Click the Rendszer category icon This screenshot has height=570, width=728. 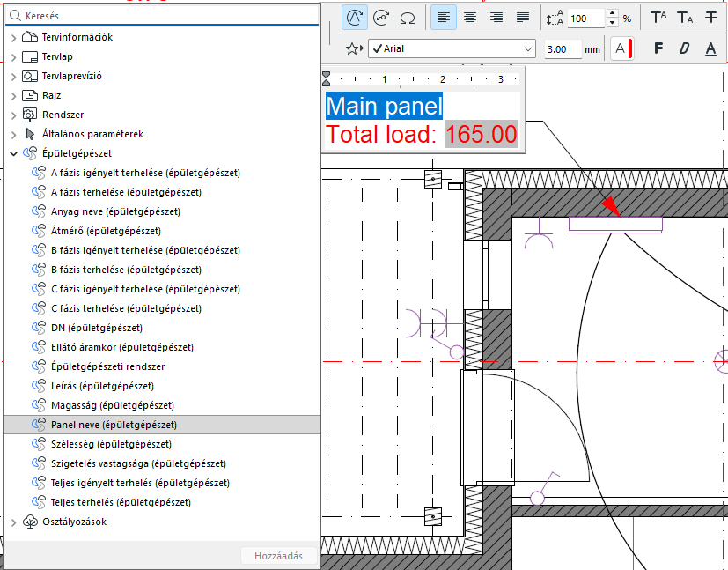tap(30, 115)
